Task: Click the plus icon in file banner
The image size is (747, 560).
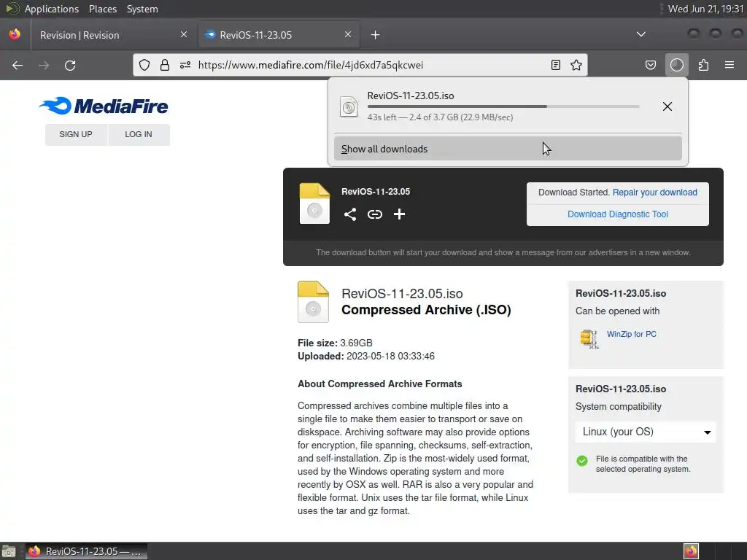Action: point(399,214)
